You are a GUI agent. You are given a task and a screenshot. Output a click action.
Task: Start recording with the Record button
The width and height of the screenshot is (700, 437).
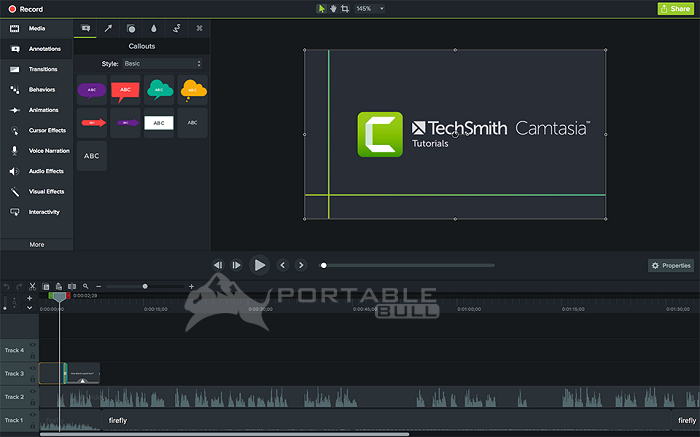tap(25, 9)
